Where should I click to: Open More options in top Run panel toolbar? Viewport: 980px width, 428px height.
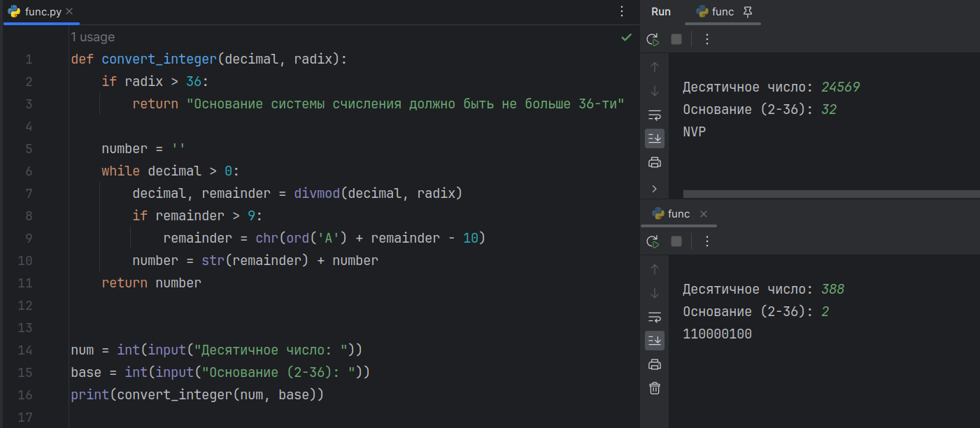coord(706,39)
